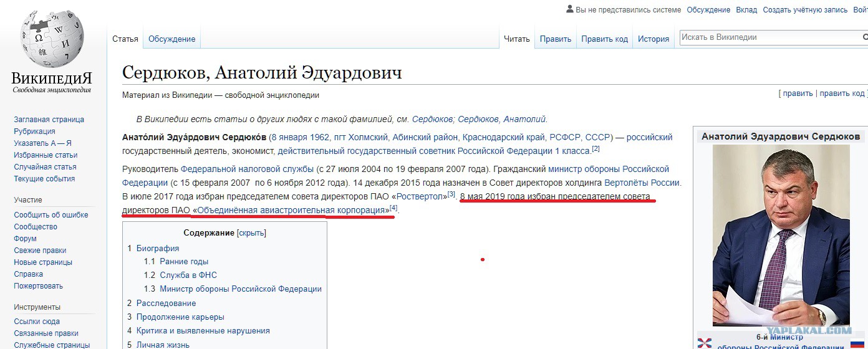Open Ссылки сюда tool link
The image size is (868, 349).
[37, 322]
